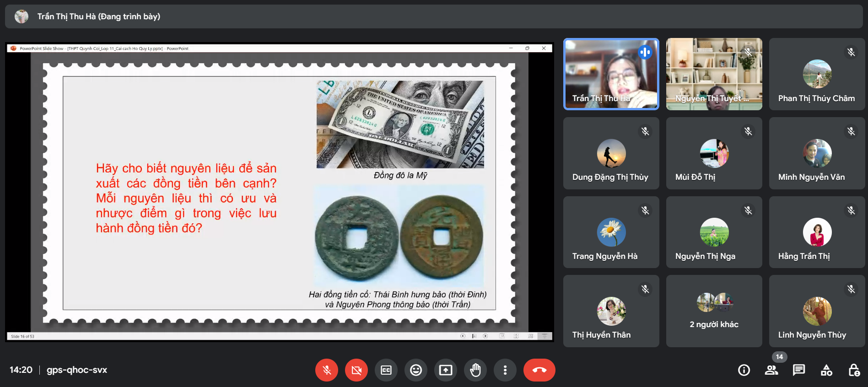868x387 pixels.
Task: Click Minh Nguyễn Văn avatar
Action: 817,153
